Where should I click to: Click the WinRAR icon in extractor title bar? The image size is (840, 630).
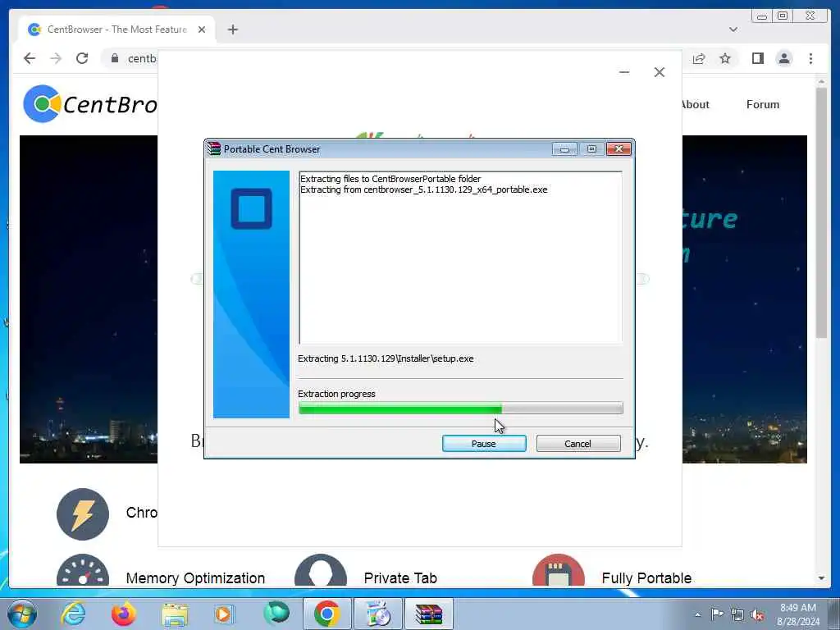pos(214,149)
